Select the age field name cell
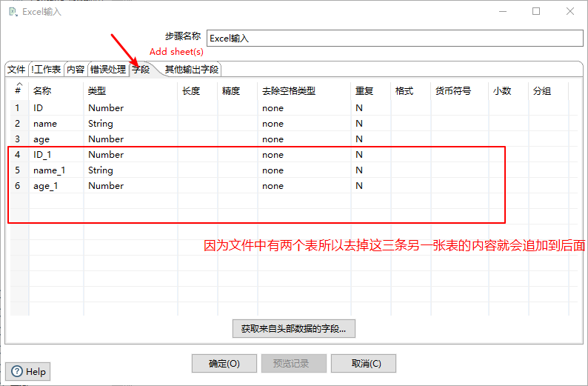The image size is (588, 386). 56,139
